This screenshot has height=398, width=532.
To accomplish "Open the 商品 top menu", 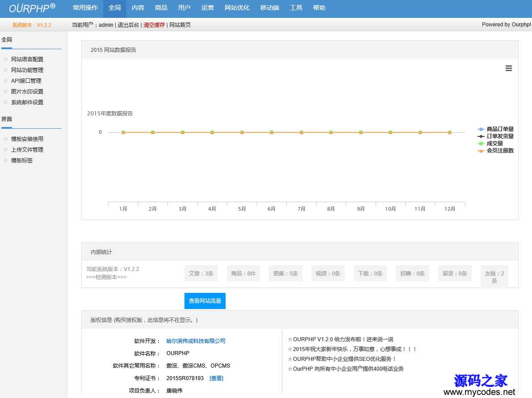I will click(161, 8).
